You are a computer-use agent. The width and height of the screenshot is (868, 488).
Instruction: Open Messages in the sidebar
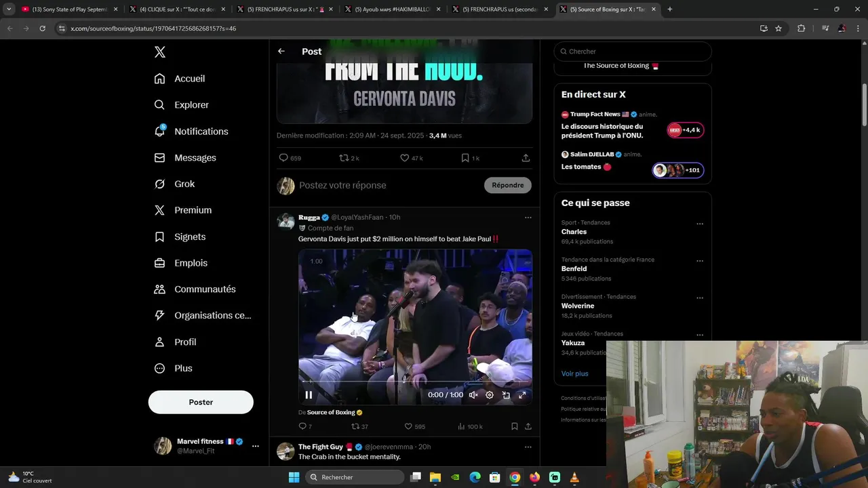tap(185, 158)
